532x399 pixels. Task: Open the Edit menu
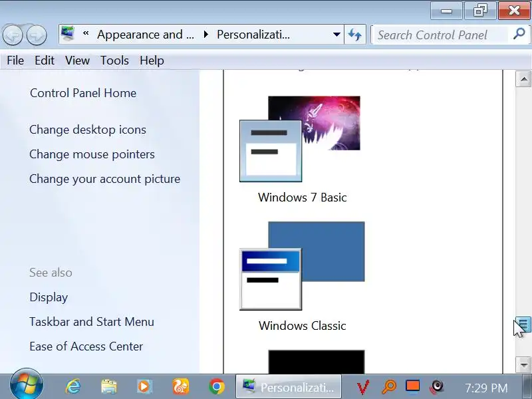click(45, 61)
